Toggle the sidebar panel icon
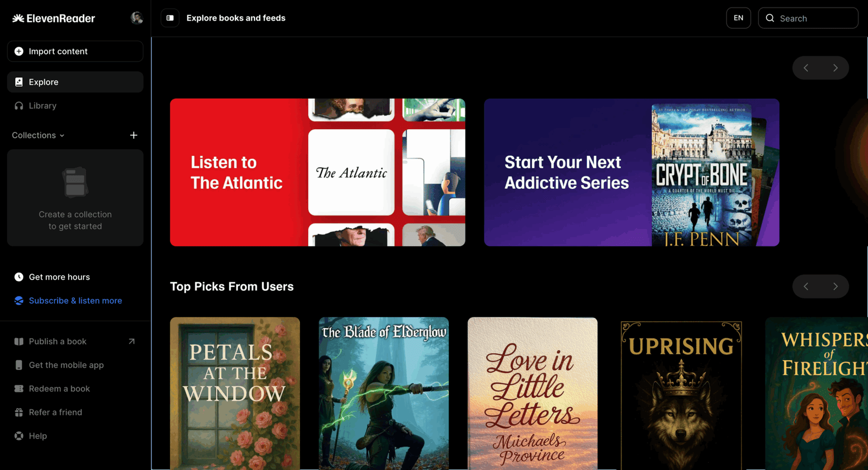This screenshot has width=868, height=470. tap(170, 18)
